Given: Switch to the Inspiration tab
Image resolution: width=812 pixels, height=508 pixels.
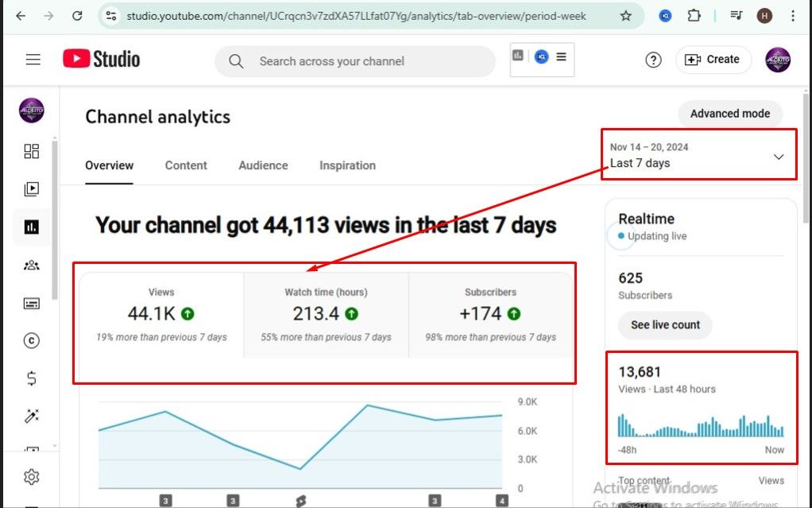Looking at the screenshot, I should coord(347,165).
